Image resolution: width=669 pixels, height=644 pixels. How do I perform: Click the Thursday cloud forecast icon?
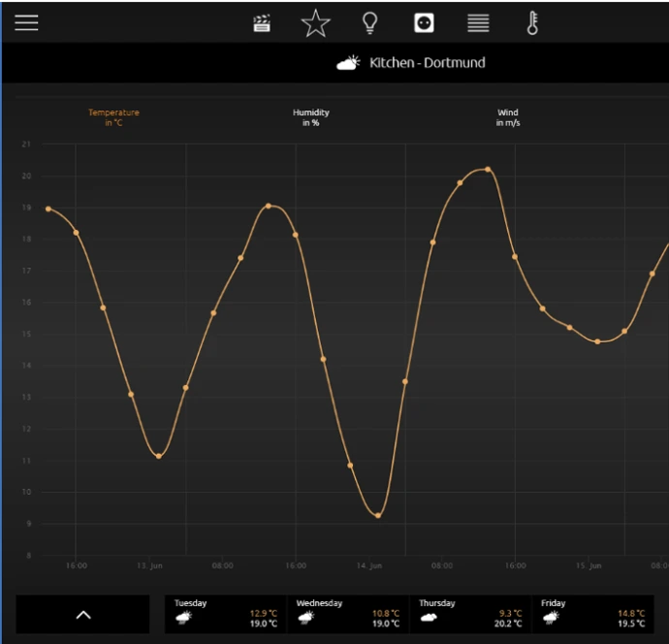click(x=428, y=617)
